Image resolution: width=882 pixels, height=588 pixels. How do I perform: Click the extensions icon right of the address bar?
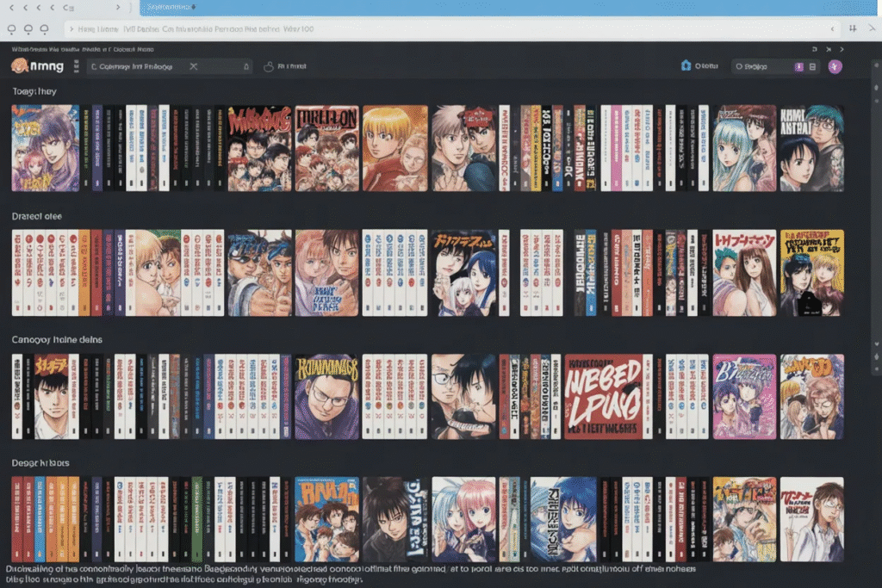851,28
